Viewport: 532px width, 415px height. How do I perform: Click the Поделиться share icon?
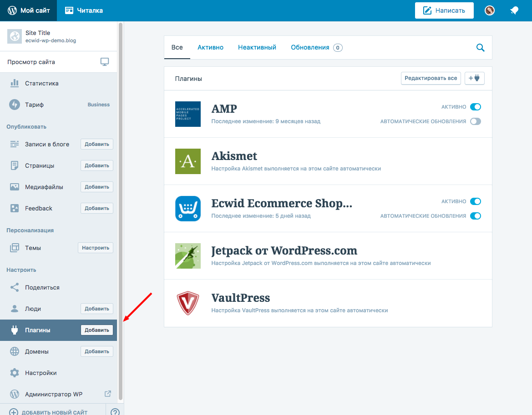click(15, 288)
